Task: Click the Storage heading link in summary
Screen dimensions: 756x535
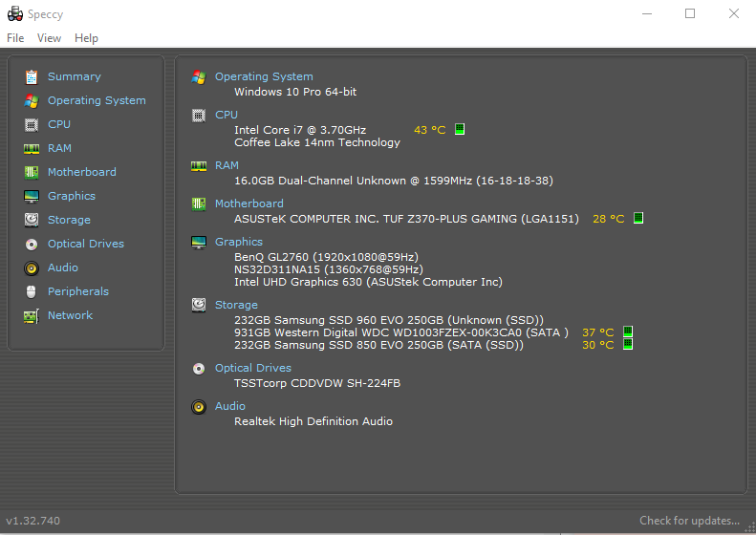Action: (x=236, y=305)
